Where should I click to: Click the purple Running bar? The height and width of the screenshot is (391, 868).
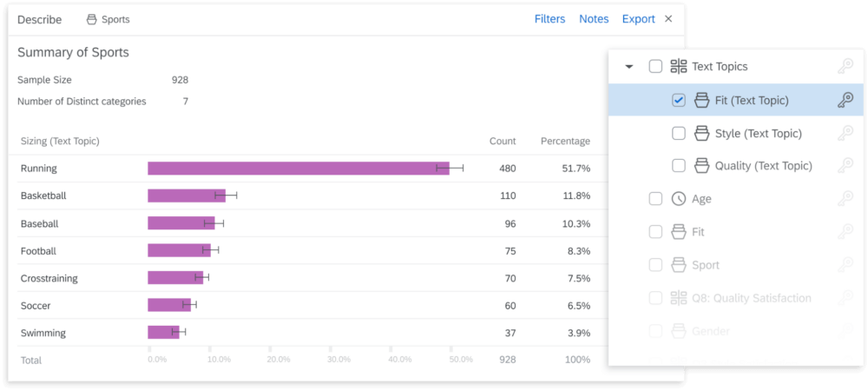coord(298,169)
